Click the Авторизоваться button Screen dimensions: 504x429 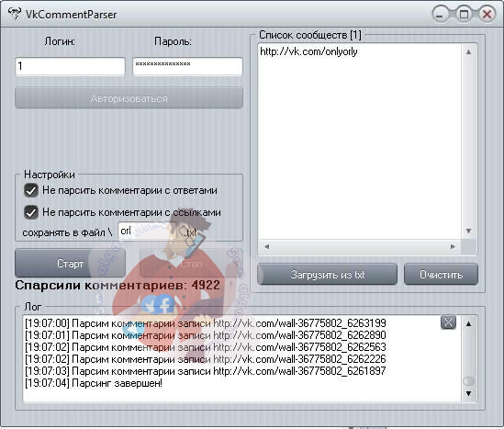(x=129, y=98)
